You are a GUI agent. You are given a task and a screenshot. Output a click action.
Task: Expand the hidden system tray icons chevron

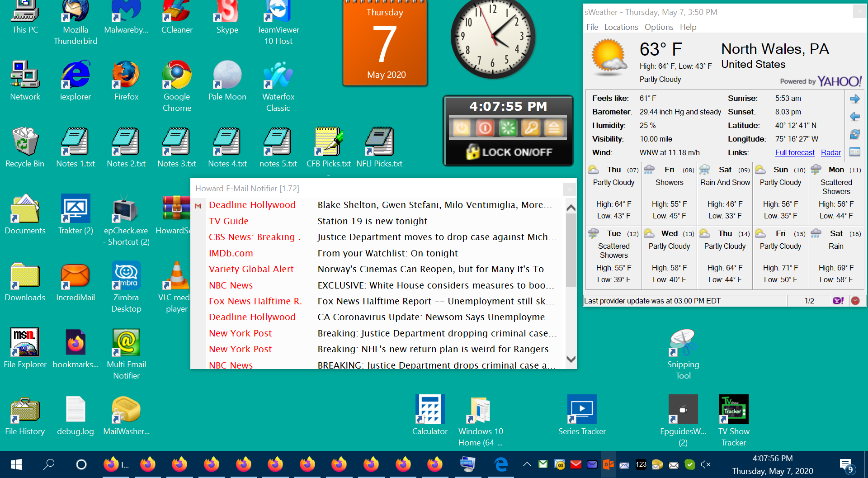pos(527,464)
